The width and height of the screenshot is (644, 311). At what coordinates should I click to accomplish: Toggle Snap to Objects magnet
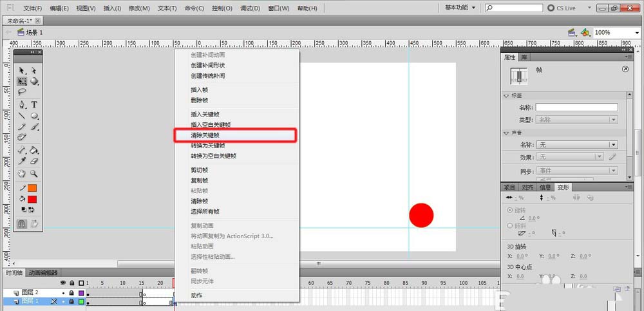coord(22,223)
